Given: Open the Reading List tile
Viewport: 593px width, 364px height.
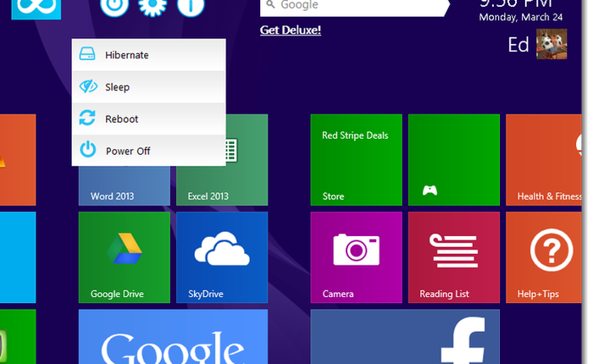Looking at the screenshot, I should coord(454,257).
